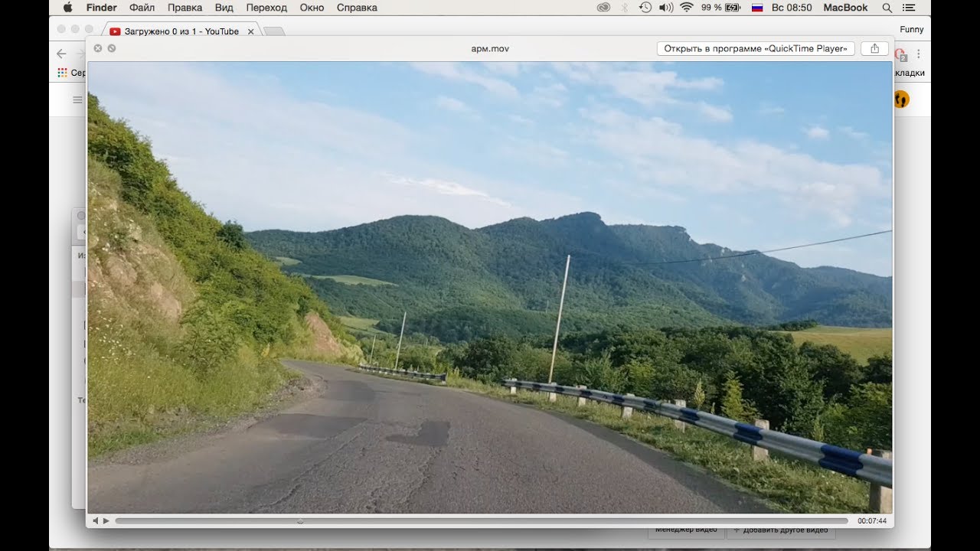Screen dimensions: 980x551
Task: Open the Apple menu
Action: [x=67, y=8]
